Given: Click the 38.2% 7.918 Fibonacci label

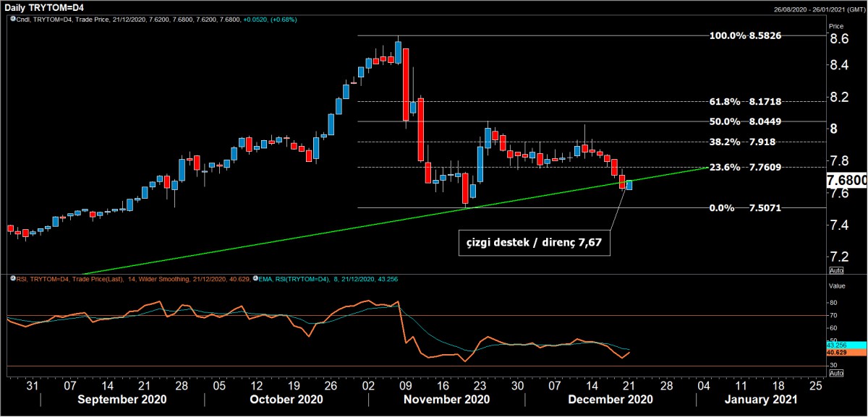Looking at the screenshot, I should coord(745,142).
